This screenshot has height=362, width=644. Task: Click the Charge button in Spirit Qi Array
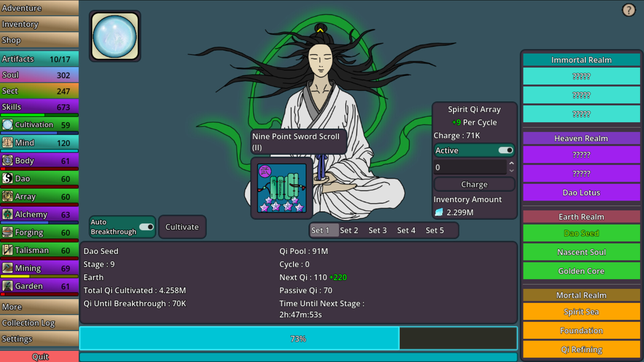474,184
